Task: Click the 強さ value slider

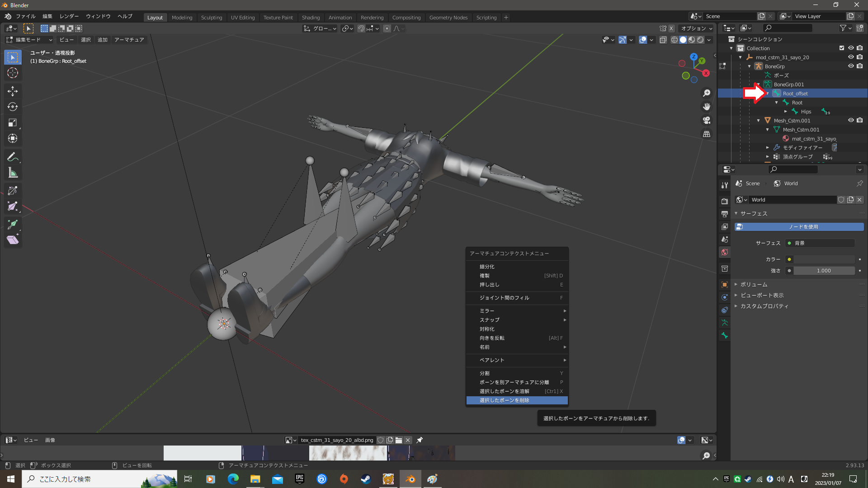Action: pyautogui.click(x=824, y=271)
